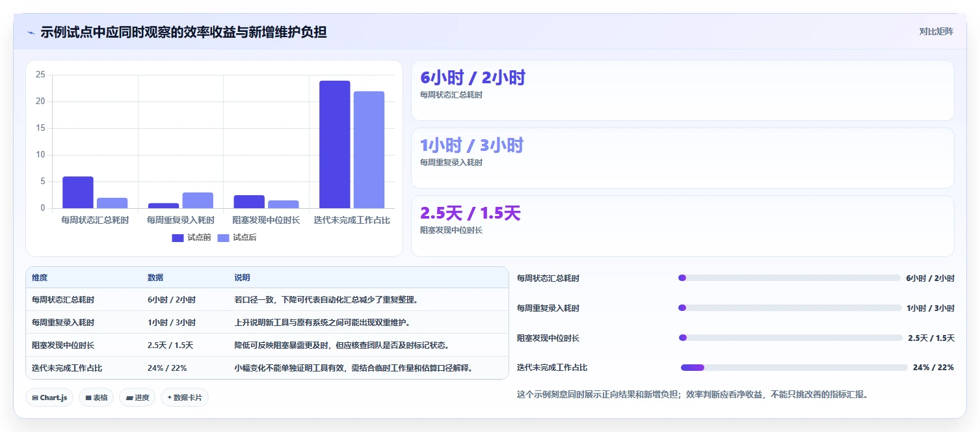Click chart axis label 每周状态汇总耗时
Screen dimensions: 980x432
pyautogui.click(x=95, y=221)
